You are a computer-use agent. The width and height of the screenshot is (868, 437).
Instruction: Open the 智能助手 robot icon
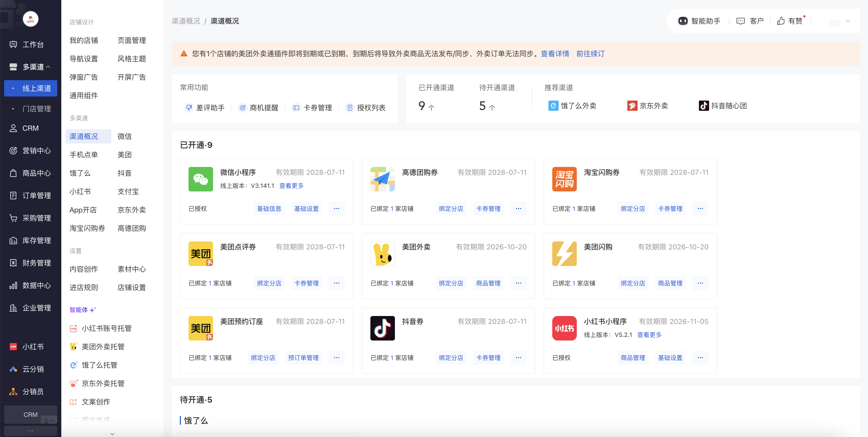click(683, 21)
